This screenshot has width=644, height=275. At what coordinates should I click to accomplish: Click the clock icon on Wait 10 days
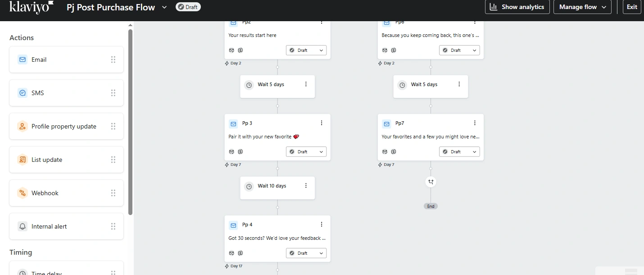[249, 186]
